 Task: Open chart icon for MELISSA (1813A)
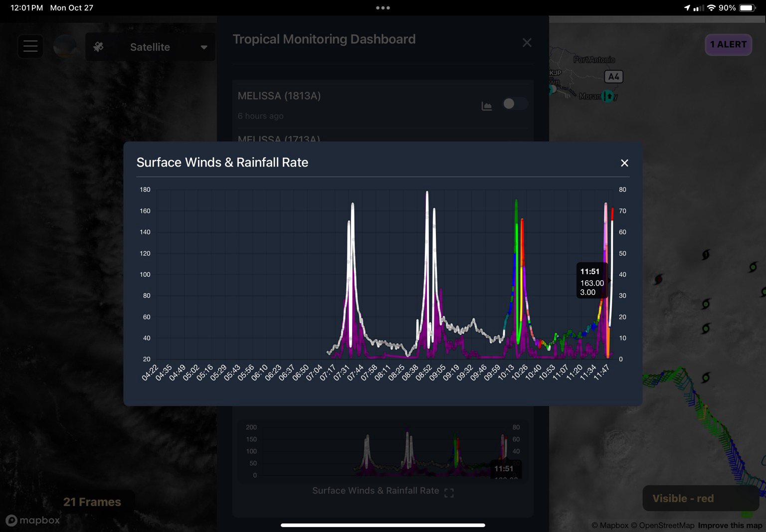click(487, 106)
